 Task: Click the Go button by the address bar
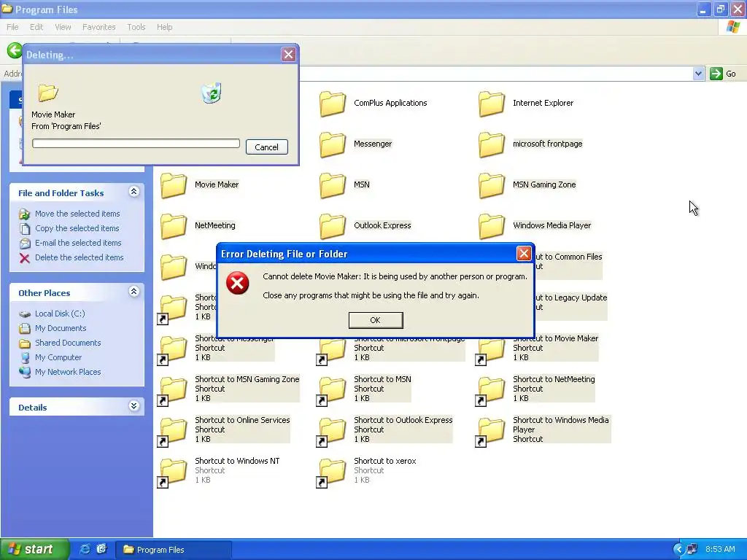(x=723, y=74)
